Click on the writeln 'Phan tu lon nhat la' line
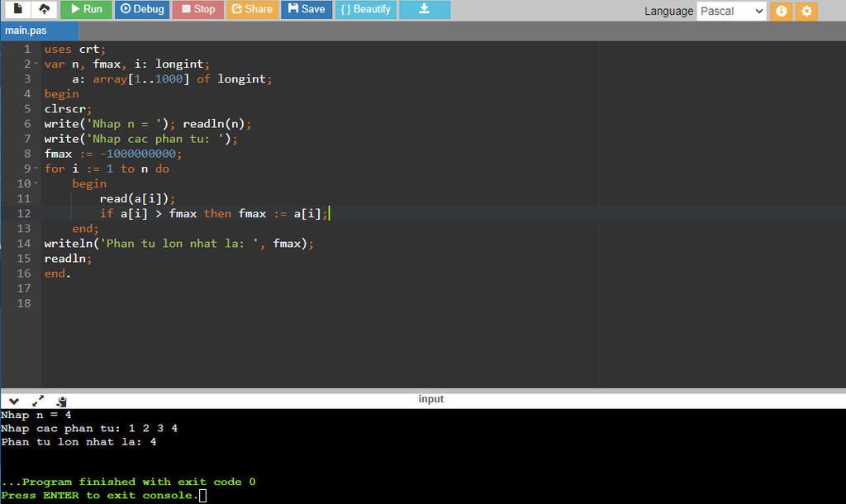The image size is (846, 504). coord(178,244)
